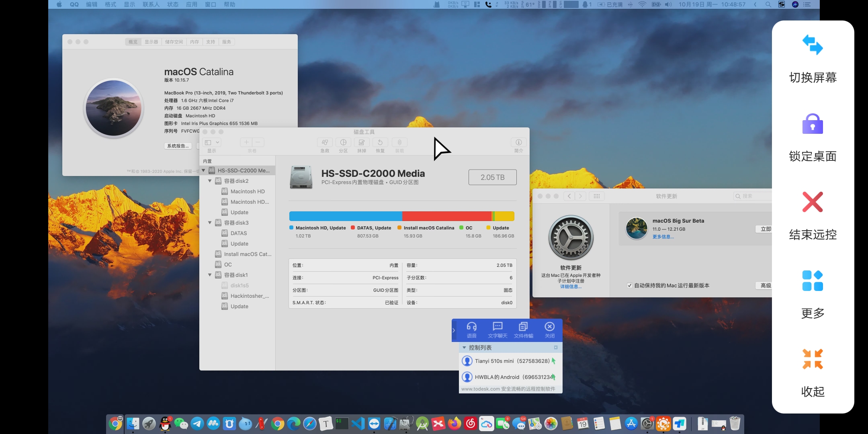Click the 系统报告... button
868x434 pixels.
[x=178, y=146]
